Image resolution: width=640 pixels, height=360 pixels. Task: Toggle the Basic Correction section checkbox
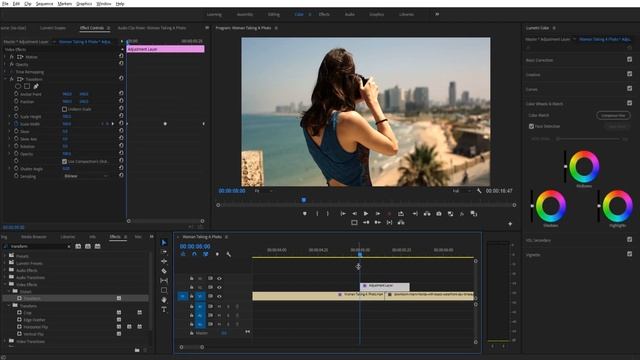click(x=629, y=60)
